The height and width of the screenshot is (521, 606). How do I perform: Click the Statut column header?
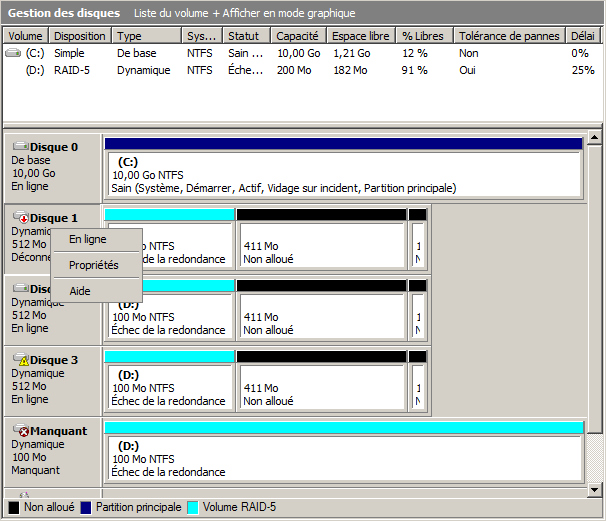click(246, 36)
